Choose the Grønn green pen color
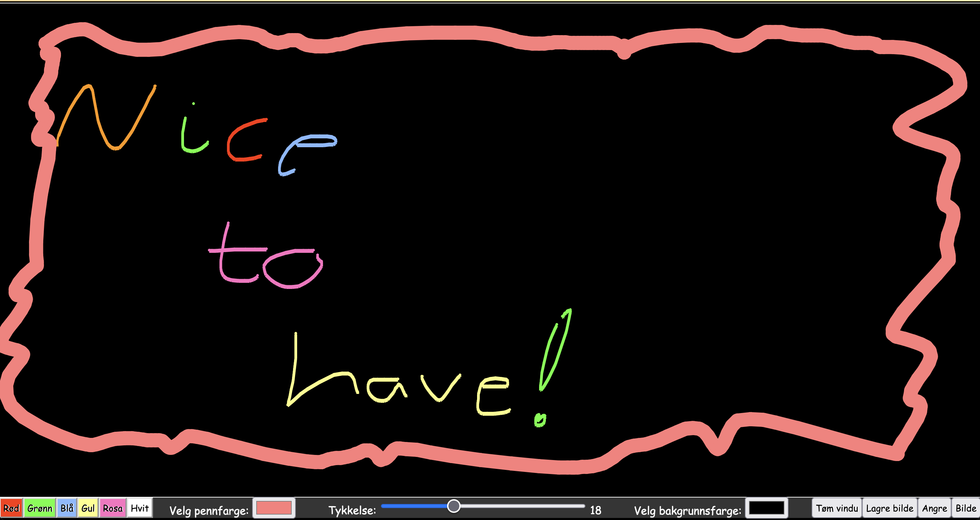Screen dimensions: 980x520 [x=40, y=508]
